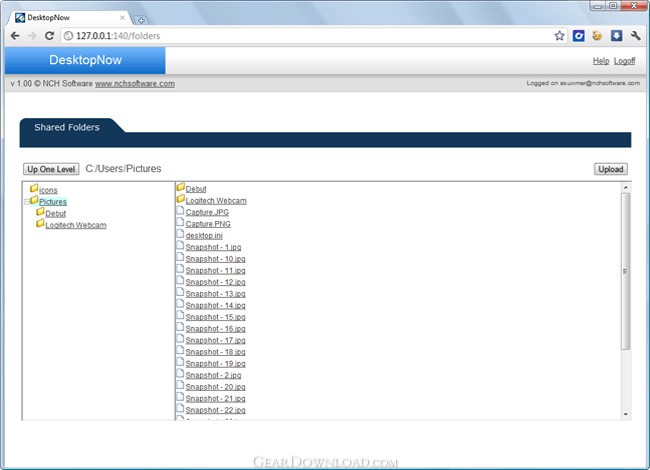Click Debut folder icon in file list
Viewport: 650px width, 470px height.
click(x=180, y=187)
